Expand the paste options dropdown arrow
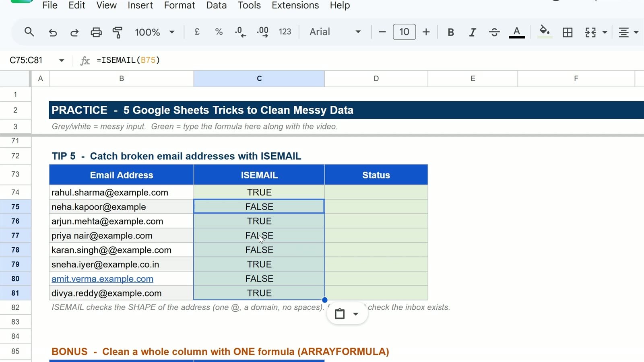644x362 pixels. [x=355, y=314]
